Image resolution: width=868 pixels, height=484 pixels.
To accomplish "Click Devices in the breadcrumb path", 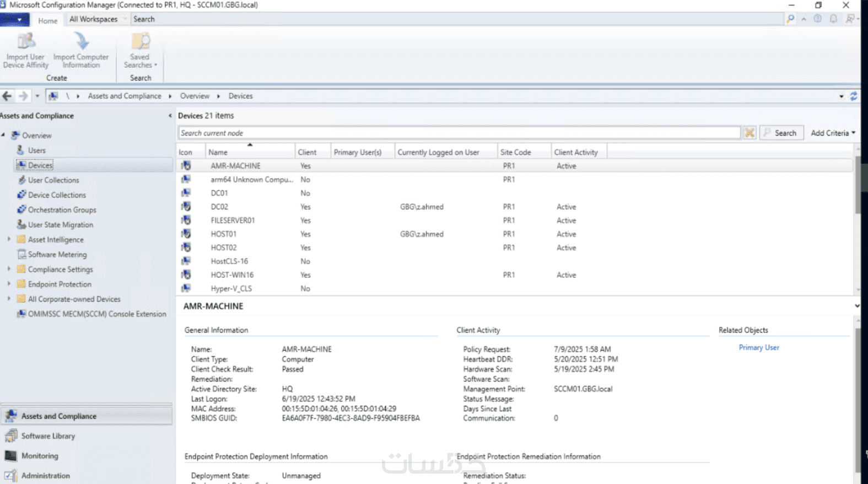I will 240,96.
